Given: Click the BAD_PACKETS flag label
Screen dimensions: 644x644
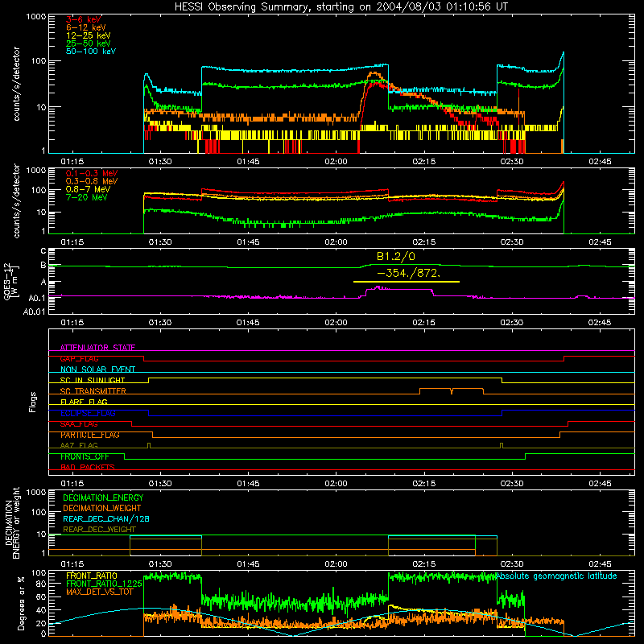Looking at the screenshot, I should pos(88,467).
